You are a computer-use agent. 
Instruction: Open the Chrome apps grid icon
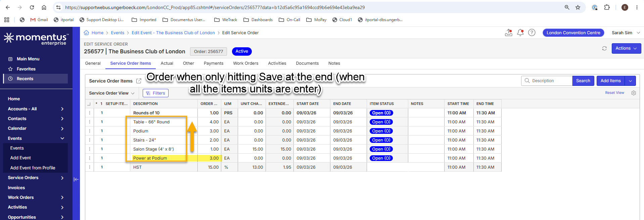pyautogui.click(x=7, y=20)
